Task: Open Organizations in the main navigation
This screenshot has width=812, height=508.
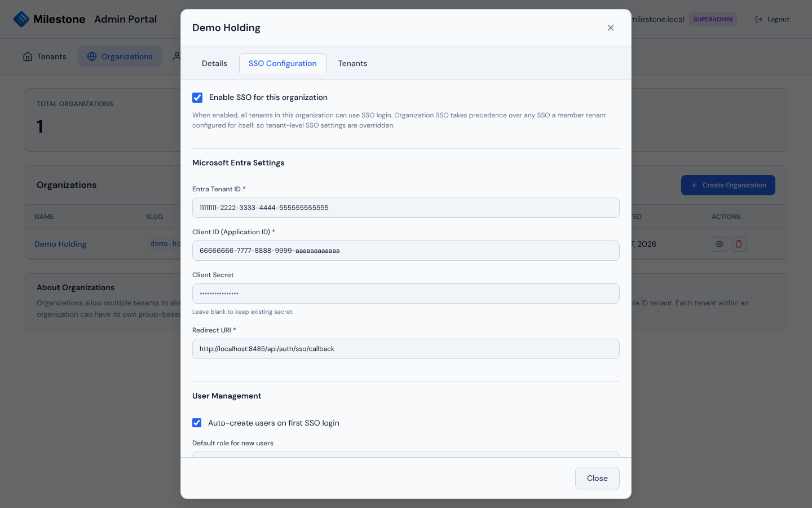Action: pyautogui.click(x=120, y=56)
